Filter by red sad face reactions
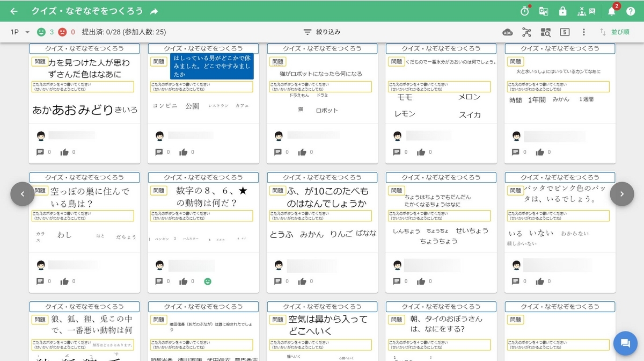Image resolution: width=644 pixels, height=361 pixels. (x=62, y=32)
